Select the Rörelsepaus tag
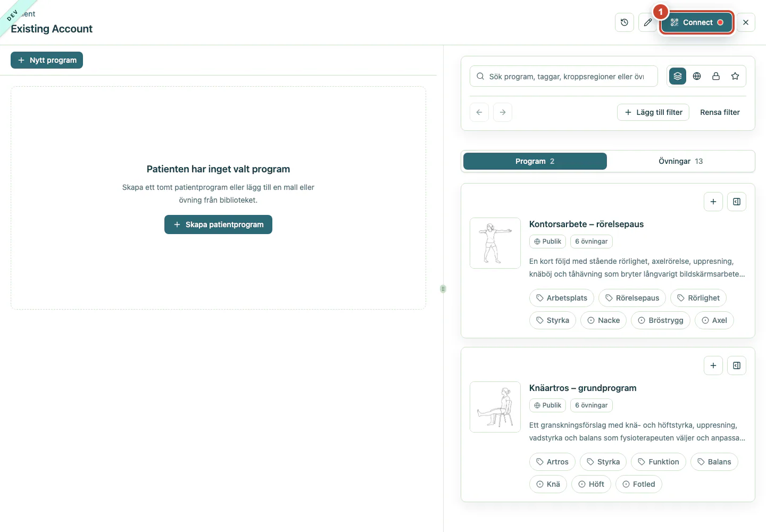This screenshot has width=766, height=532. click(x=632, y=298)
